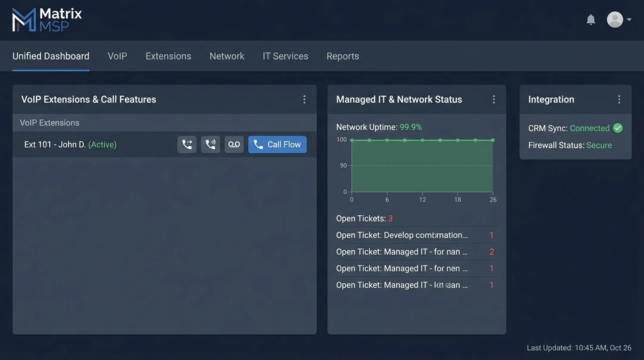Open voicemail for Ext 101
644x360 pixels.
tap(234, 144)
